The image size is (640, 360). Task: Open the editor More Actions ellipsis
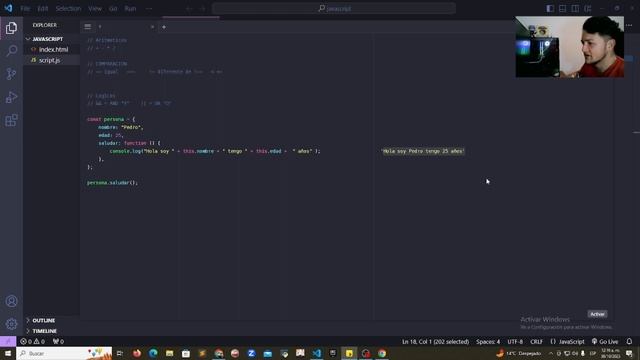tap(629, 25)
